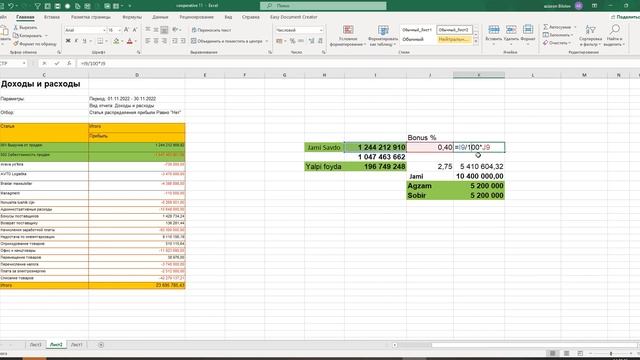
Task: Open the Arial font name dropdown
Action: pyautogui.click(x=104, y=30)
